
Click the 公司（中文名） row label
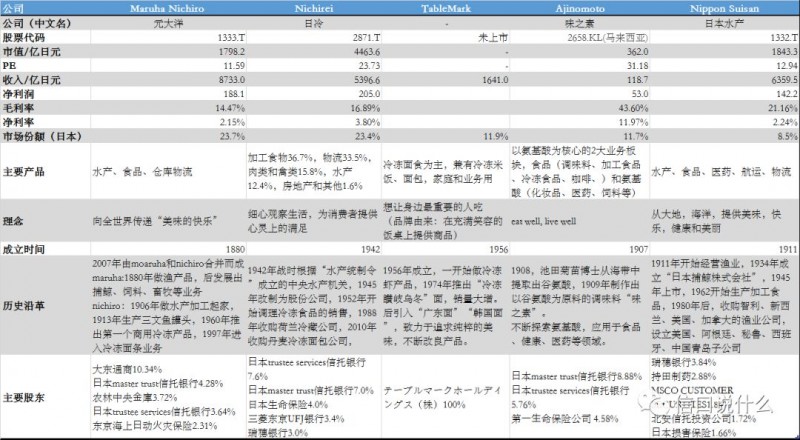pyautogui.click(x=37, y=23)
